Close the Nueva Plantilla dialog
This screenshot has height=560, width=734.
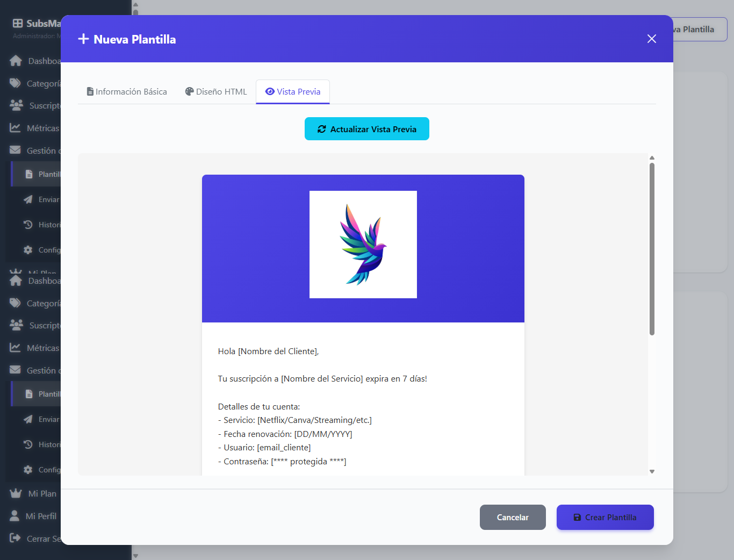click(651, 39)
